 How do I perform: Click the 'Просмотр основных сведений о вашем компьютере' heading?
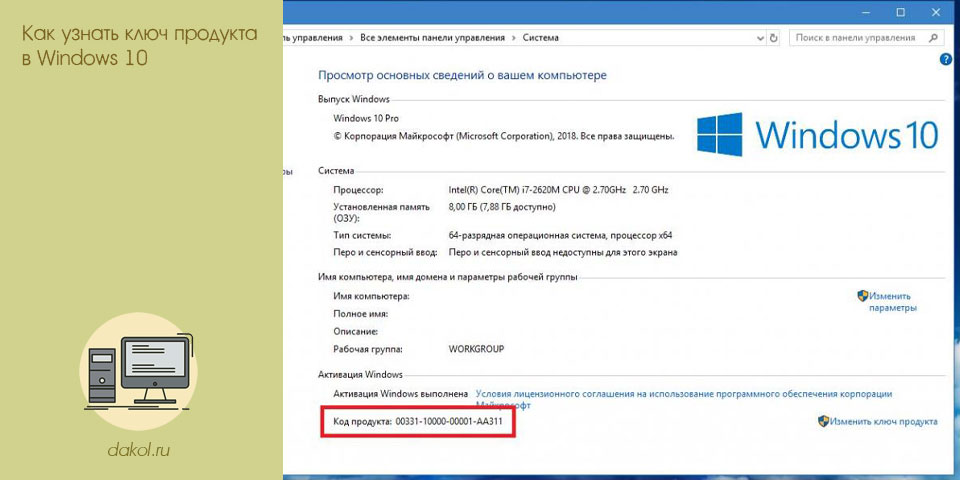[462, 75]
